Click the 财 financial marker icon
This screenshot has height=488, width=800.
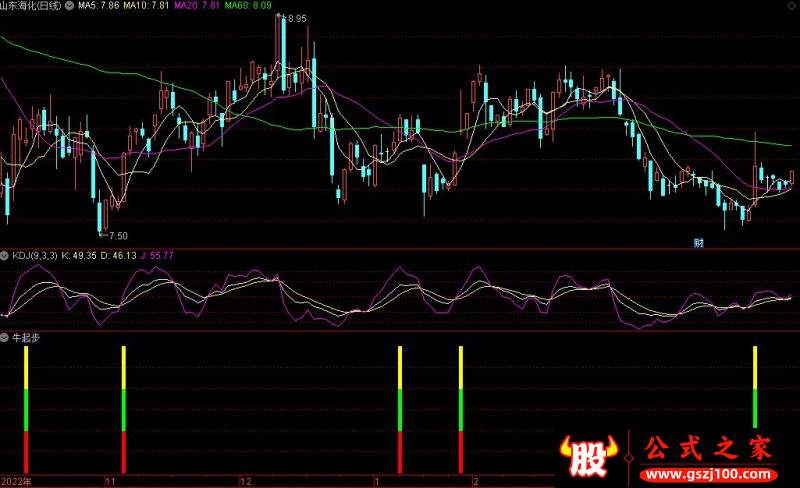[x=698, y=242]
